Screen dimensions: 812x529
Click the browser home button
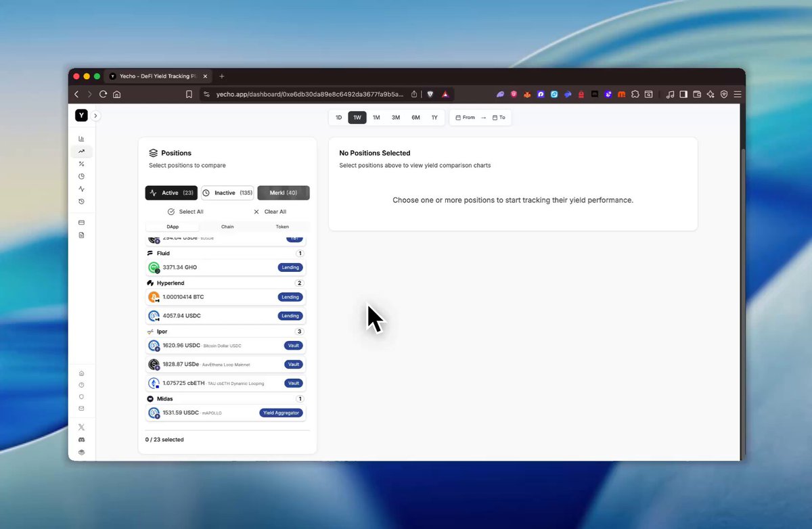coord(117,95)
